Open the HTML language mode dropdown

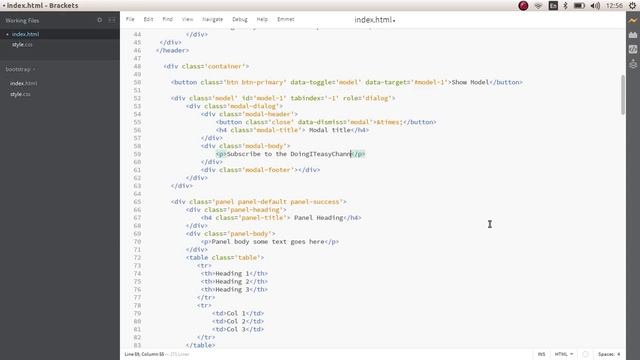564,354
